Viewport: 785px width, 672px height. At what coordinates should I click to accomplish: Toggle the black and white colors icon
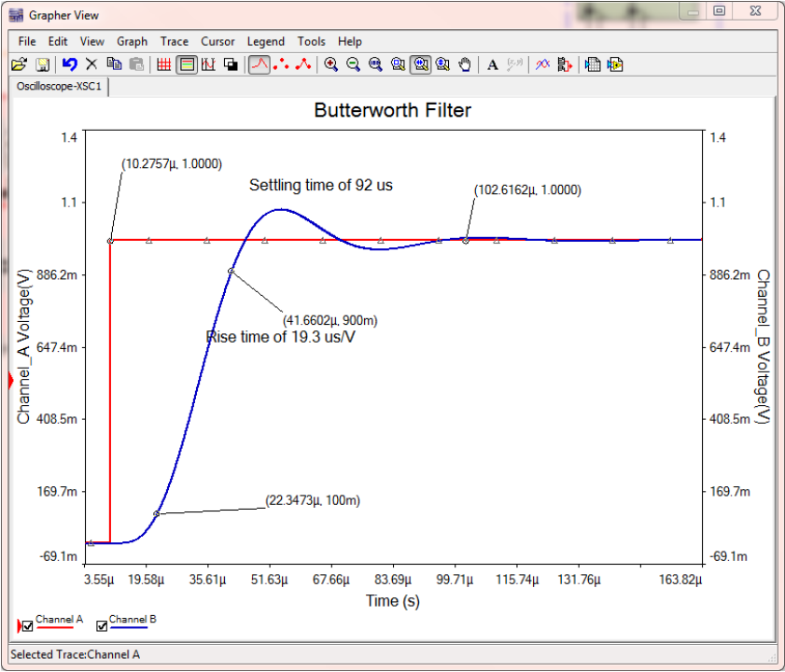click(231, 64)
